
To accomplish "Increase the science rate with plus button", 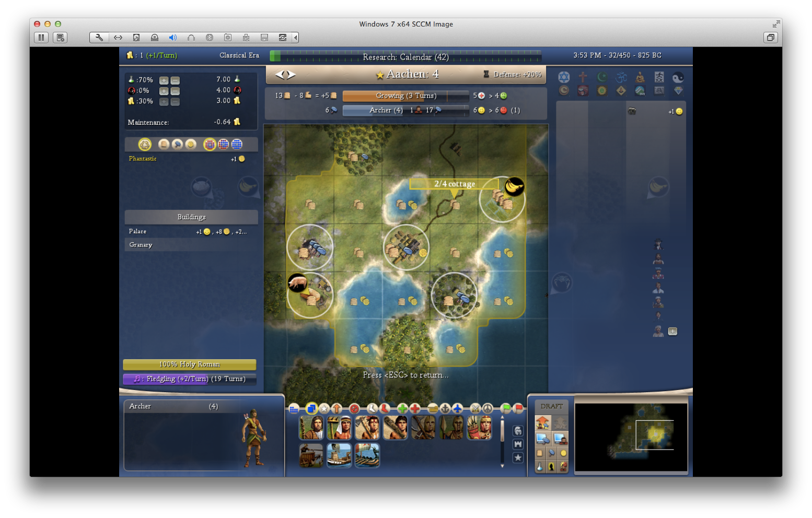I will point(164,80).
